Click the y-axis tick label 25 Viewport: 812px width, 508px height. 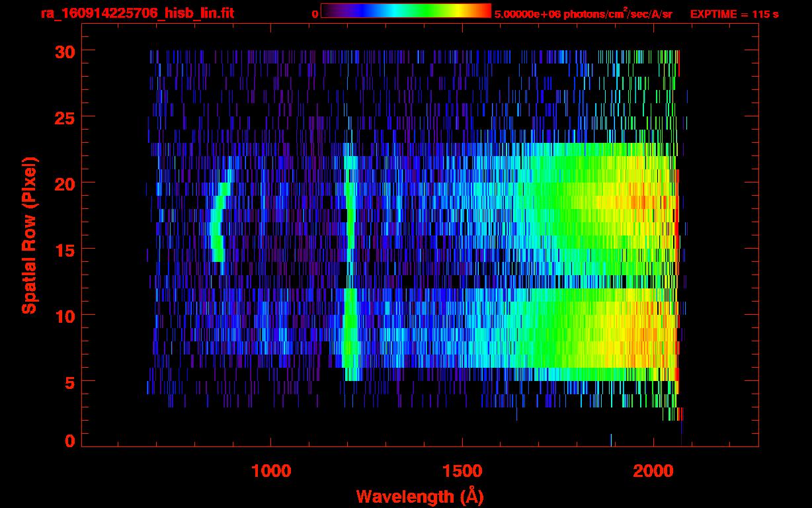coord(64,117)
